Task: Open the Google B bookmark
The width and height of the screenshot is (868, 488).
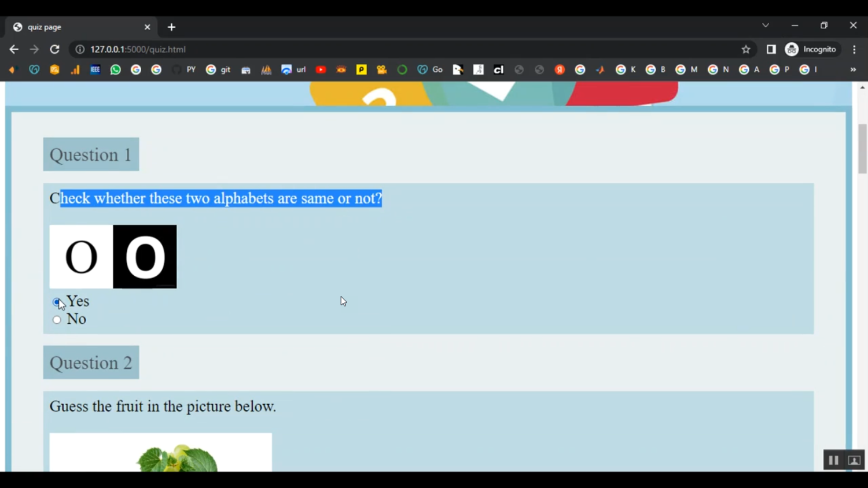Action: pos(656,70)
